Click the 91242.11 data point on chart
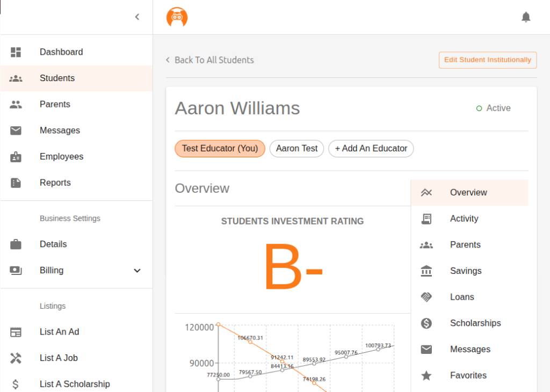The height and width of the screenshot is (392, 550). (283, 362)
